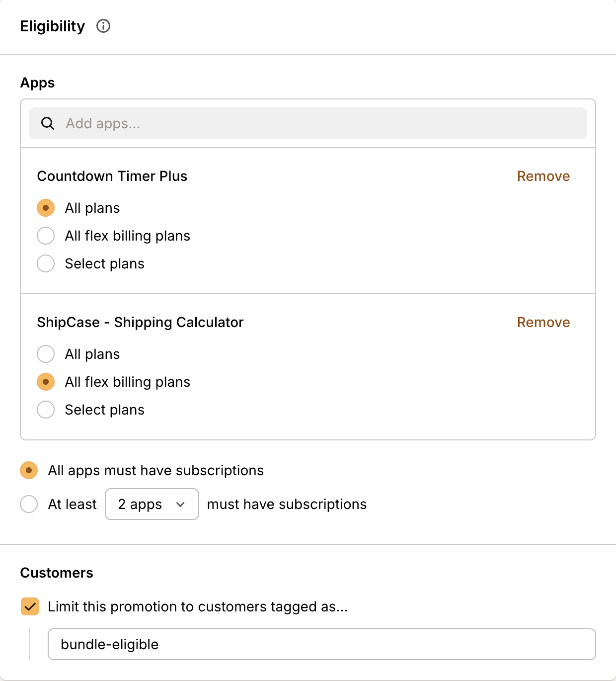
Task: Uncheck Limit this promotion to tagged customers
Action: coord(30,606)
